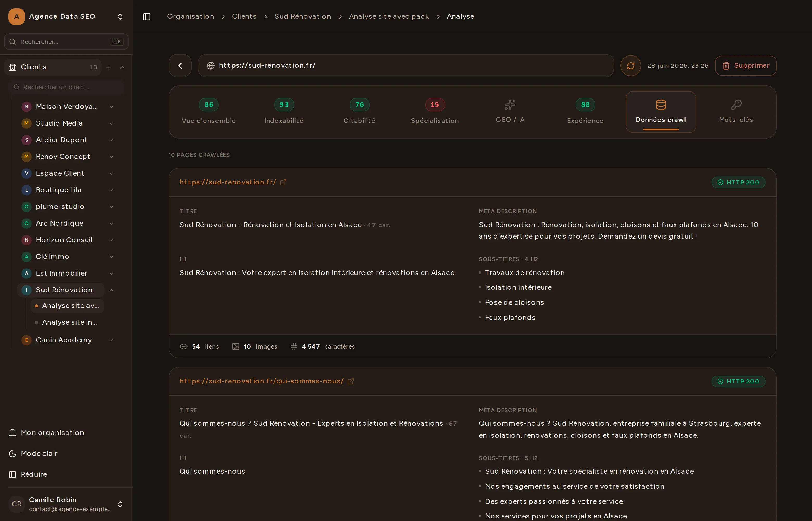Open https://sud-renovation.fr/qui-sommes-nous/ link
The width and height of the screenshot is (812, 521).
coord(262,381)
